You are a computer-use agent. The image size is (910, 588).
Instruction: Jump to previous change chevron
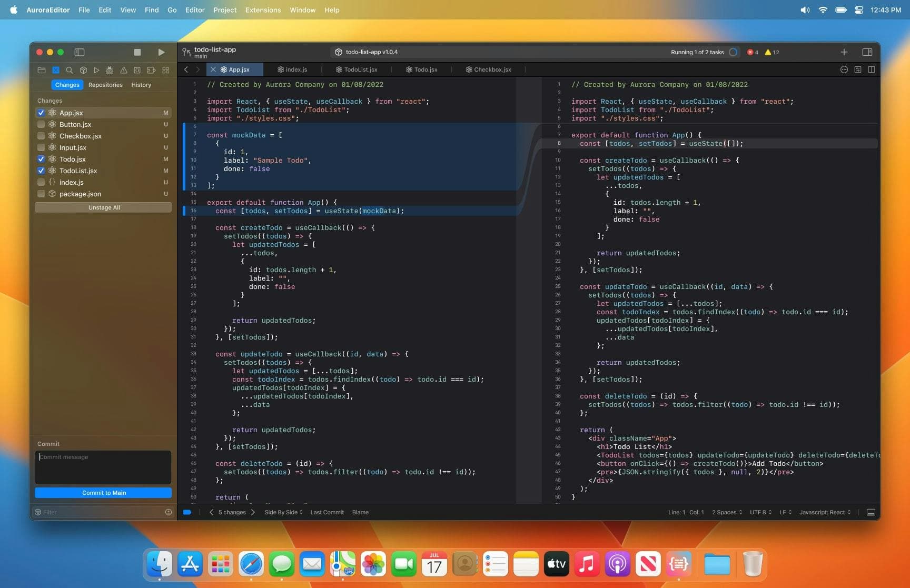click(212, 512)
